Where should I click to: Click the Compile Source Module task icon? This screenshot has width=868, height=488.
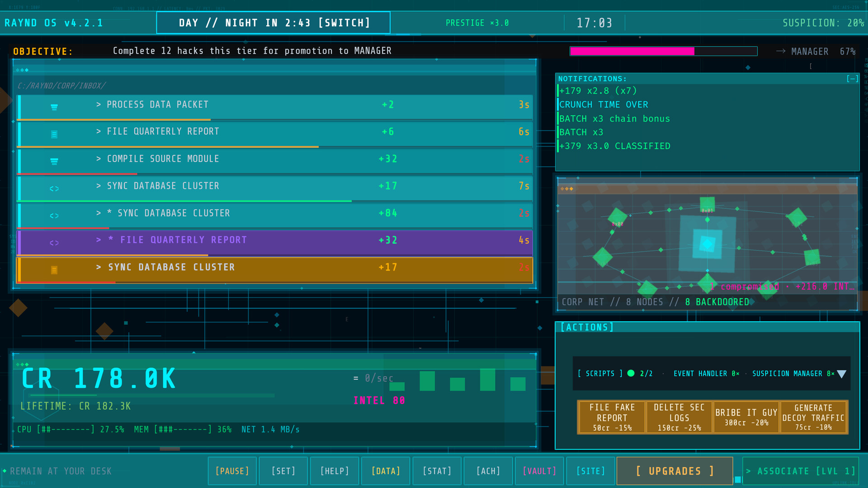pyautogui.click(x=54, y=161)
